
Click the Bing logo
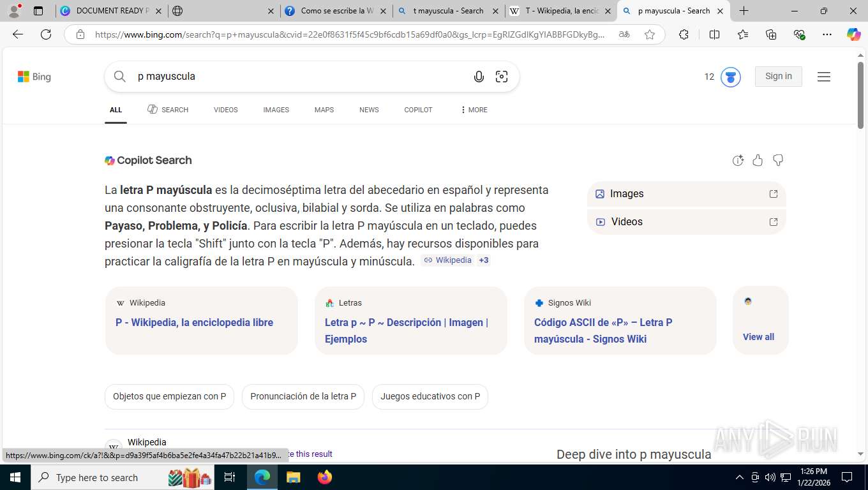[34, 77]
